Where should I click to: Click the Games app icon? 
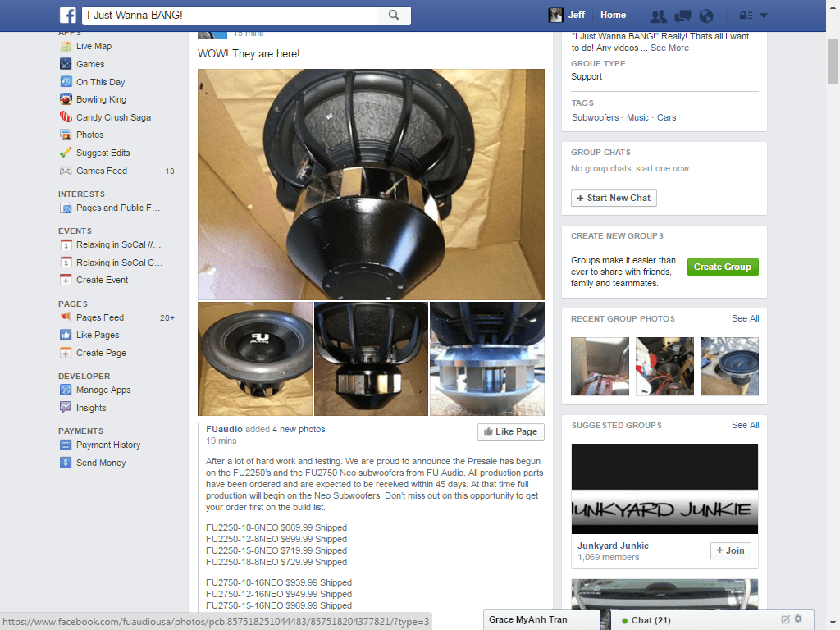click(66, 64)
